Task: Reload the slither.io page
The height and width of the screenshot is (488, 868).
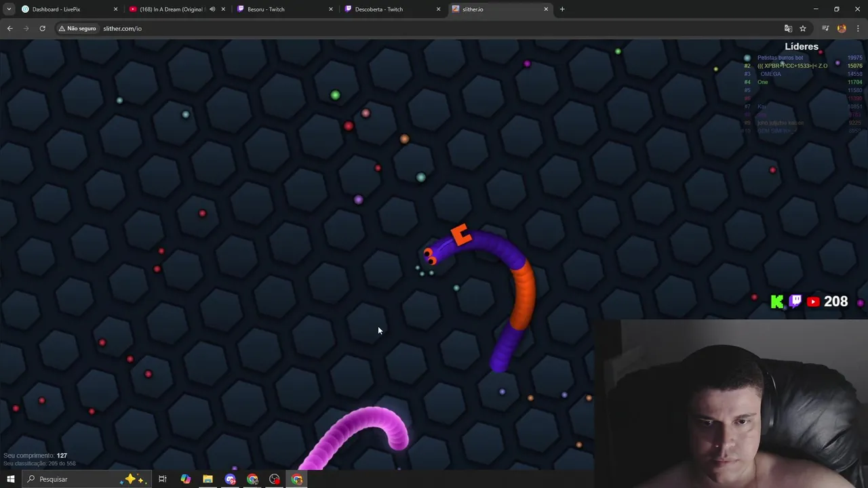Action: coord(42,28)
